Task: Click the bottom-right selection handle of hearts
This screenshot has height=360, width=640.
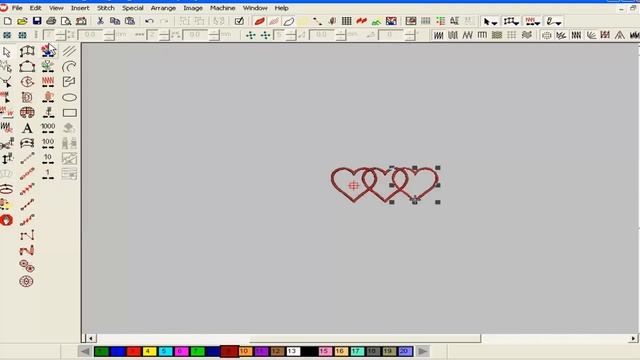Action: click(438, 202)
